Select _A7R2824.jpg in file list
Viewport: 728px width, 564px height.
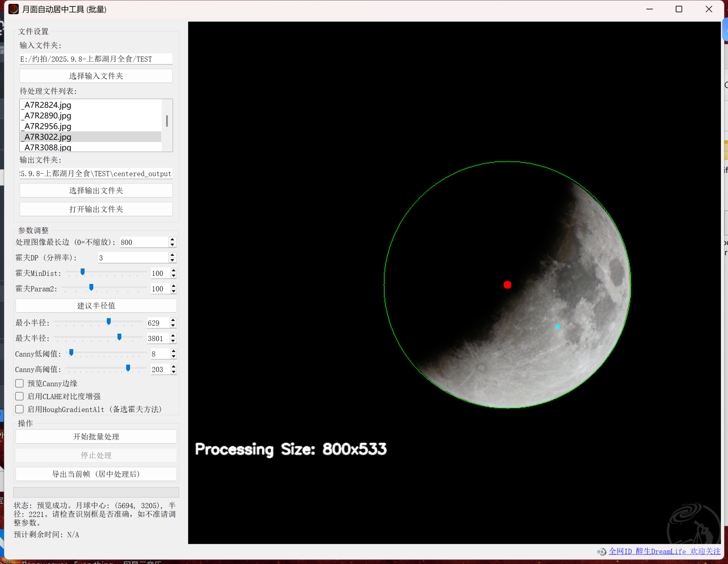(x=48, y=105)
